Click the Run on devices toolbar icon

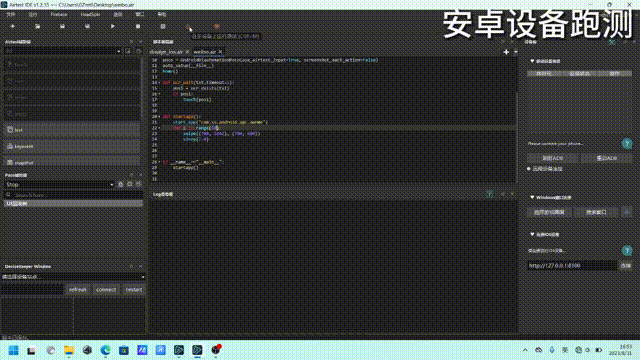(188, 26)
